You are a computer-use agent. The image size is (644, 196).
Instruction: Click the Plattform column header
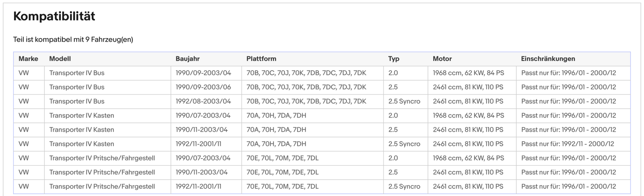tap(261, 59)
